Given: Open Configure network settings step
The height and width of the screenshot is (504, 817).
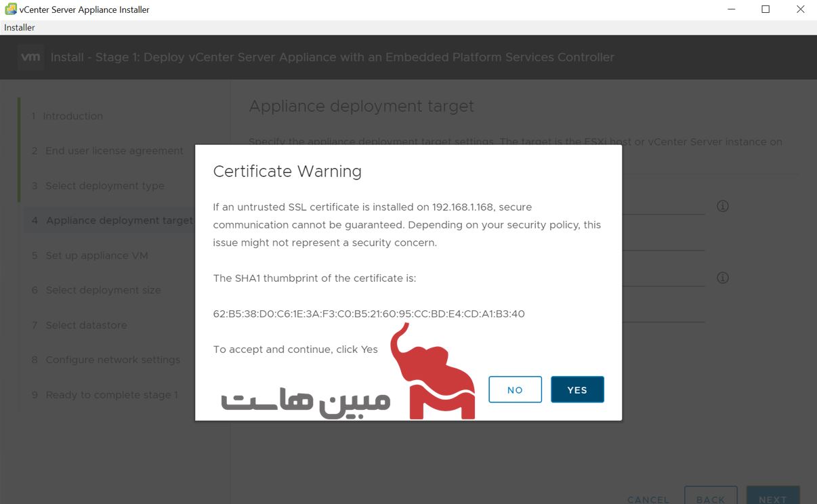Looking at the screenshot, I should (112, 360).
